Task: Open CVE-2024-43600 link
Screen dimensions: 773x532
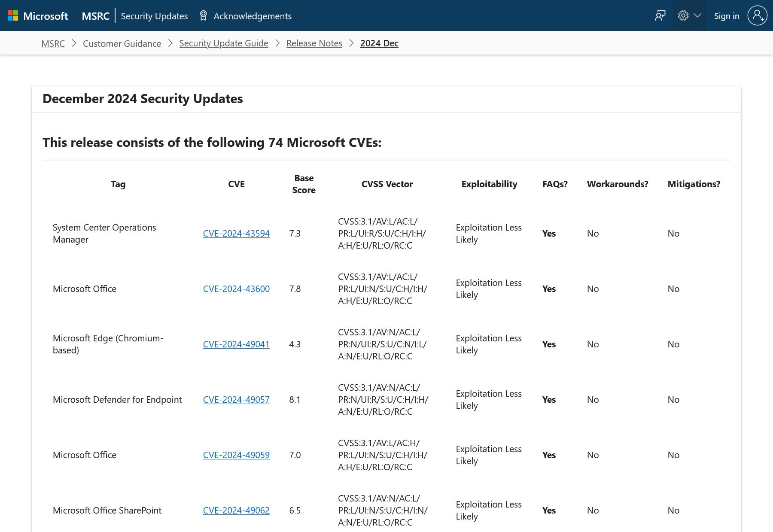Action: tap(236, 289)
